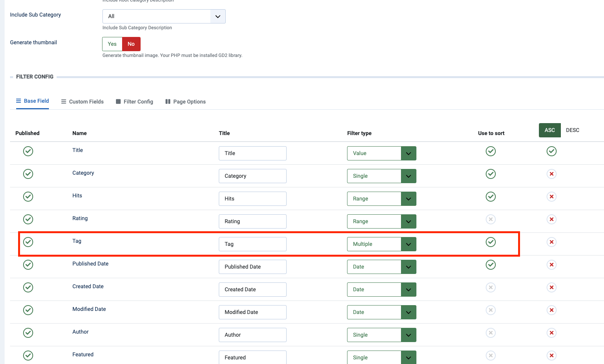Click the published checkmark for Author row

(x=28, y=333)
